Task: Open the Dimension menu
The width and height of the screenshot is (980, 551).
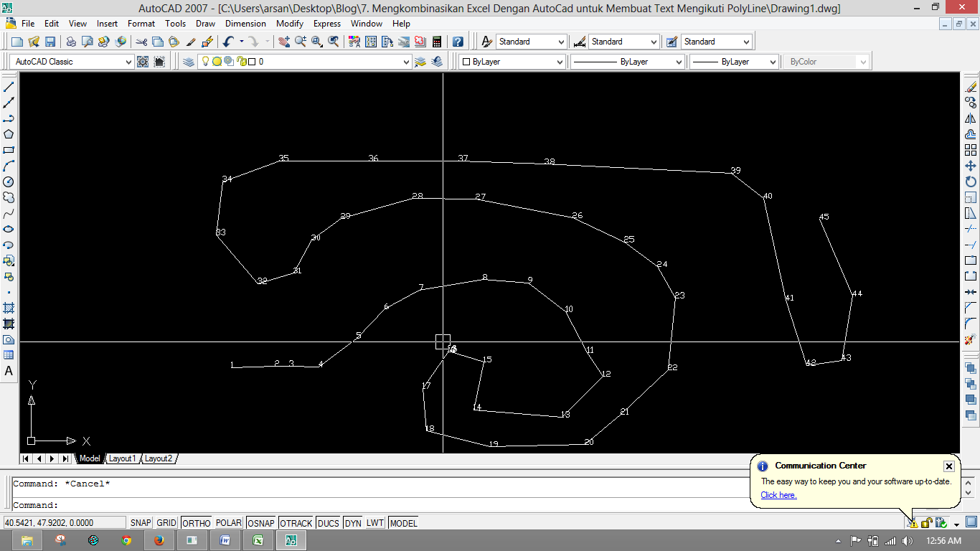Action: point(245,24)
